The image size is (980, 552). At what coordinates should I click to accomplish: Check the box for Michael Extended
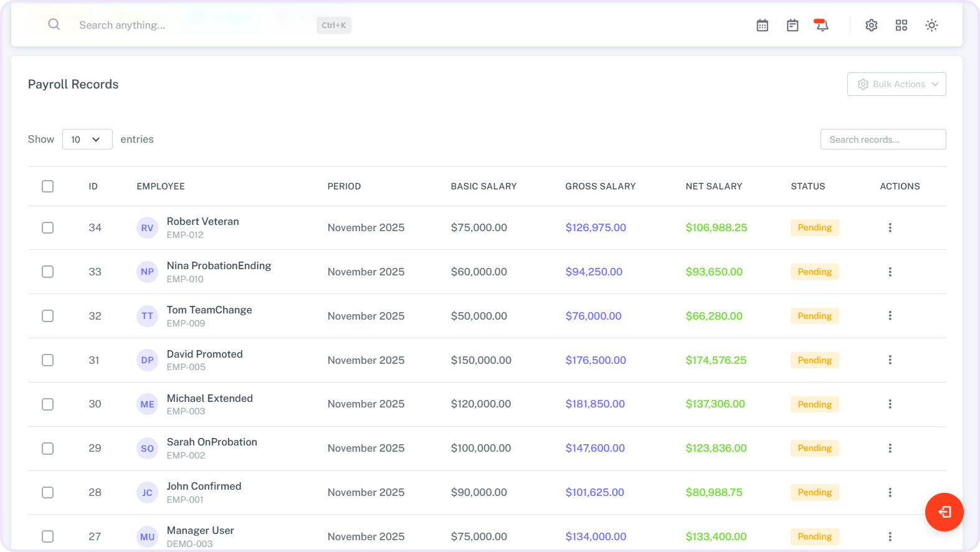[x=47, y=404]
